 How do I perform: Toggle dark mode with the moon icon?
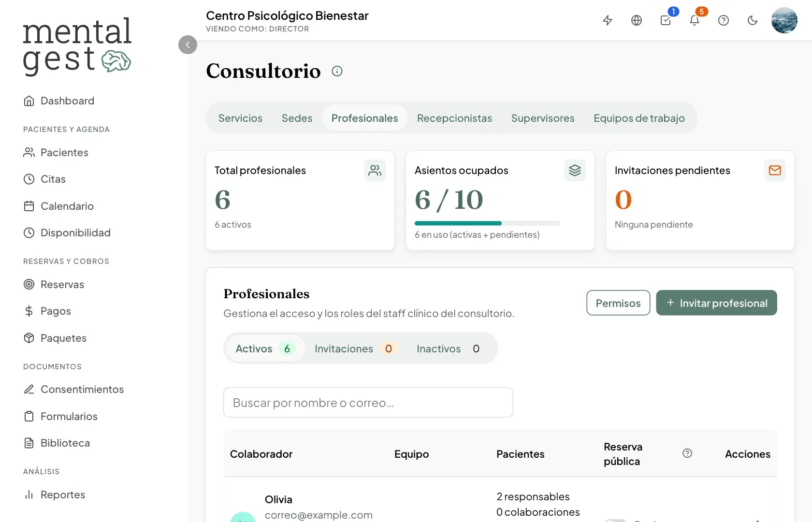(x=753, y=20)
